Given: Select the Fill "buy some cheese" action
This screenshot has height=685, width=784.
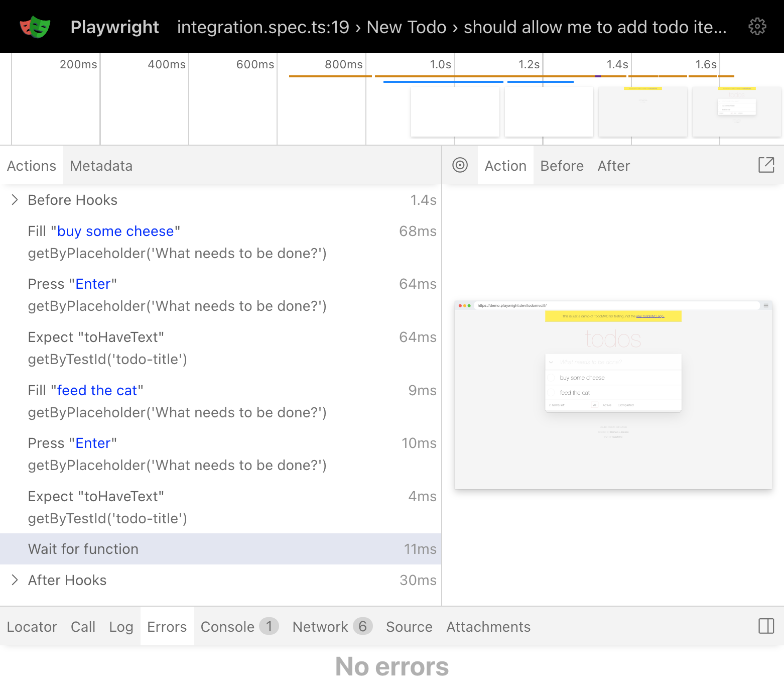Looking at the screenshot, I should (104, 232).
